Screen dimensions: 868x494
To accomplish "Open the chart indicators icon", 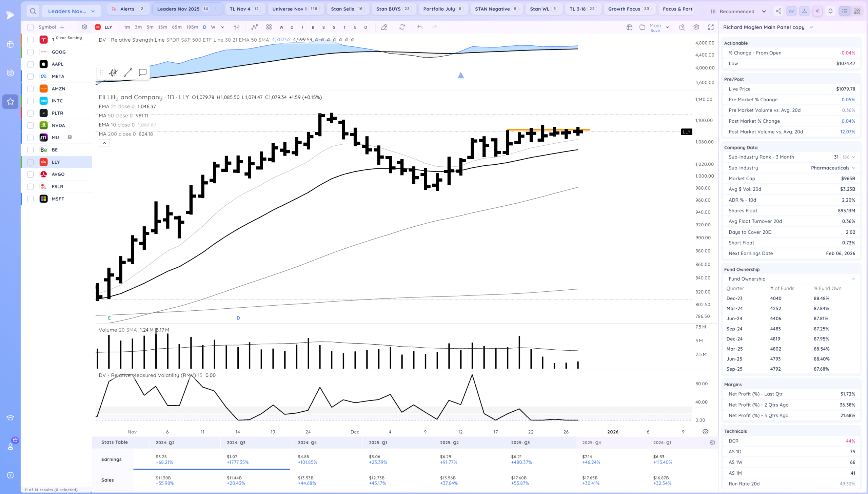I will (x=254, y=27).
